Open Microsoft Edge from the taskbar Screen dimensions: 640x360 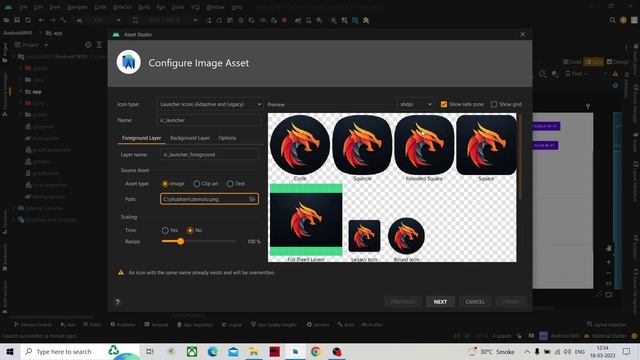[x=212, y=351]
